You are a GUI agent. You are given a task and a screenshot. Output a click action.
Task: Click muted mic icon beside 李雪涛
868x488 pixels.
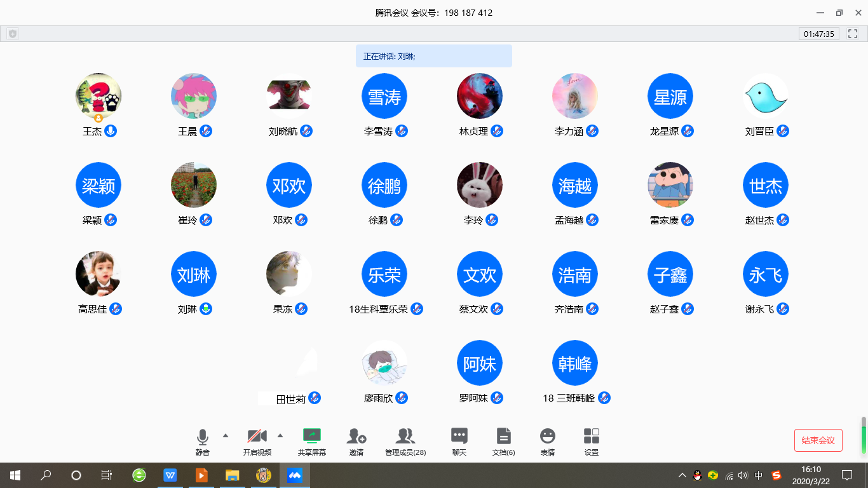pyautogui.click(x=402, y=131)
